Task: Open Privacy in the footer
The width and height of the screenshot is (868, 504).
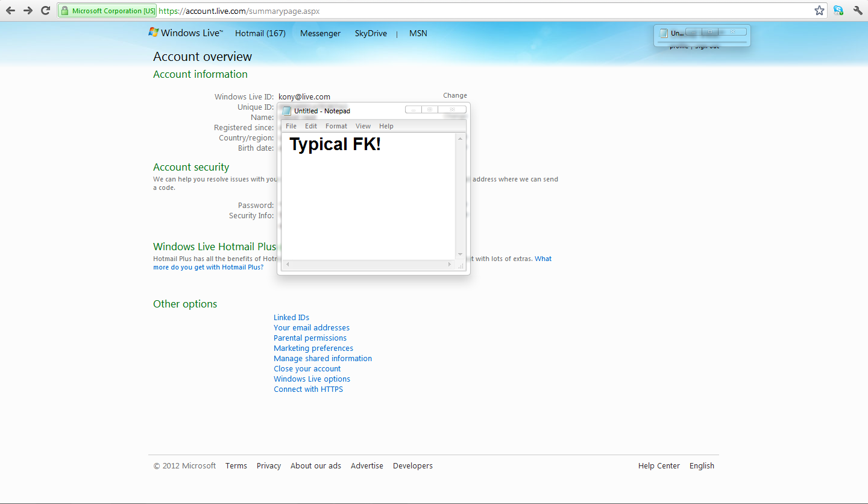Action: coord(269,466)
